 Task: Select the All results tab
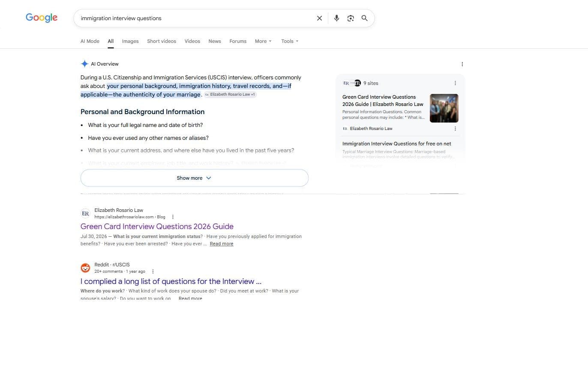[111, 41]
